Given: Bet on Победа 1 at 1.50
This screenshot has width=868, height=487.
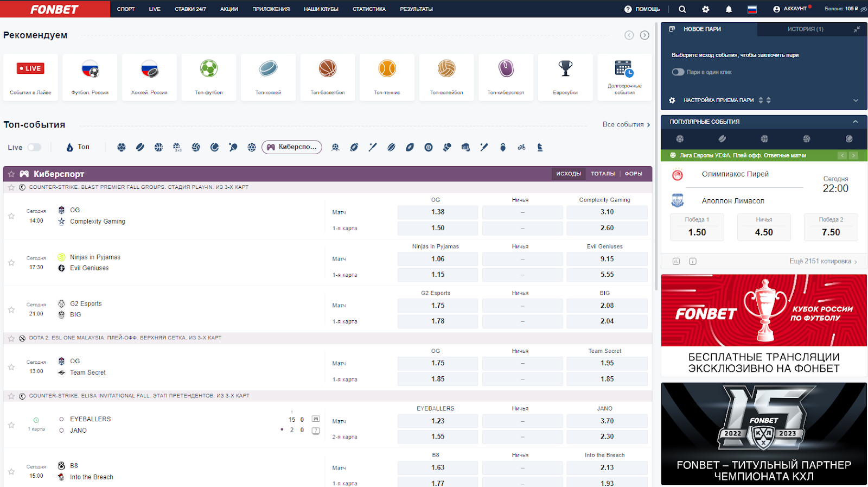Looking at the screenshot, I should 697,227.
